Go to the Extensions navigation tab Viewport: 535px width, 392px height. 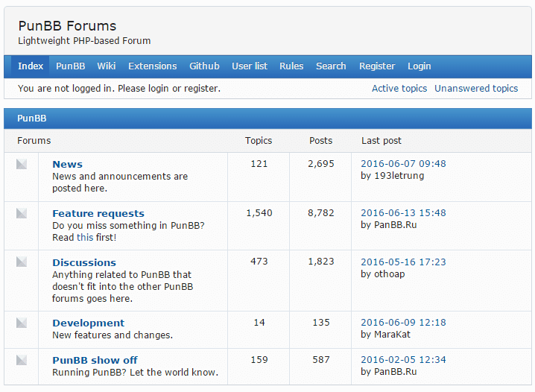point(153,66)
